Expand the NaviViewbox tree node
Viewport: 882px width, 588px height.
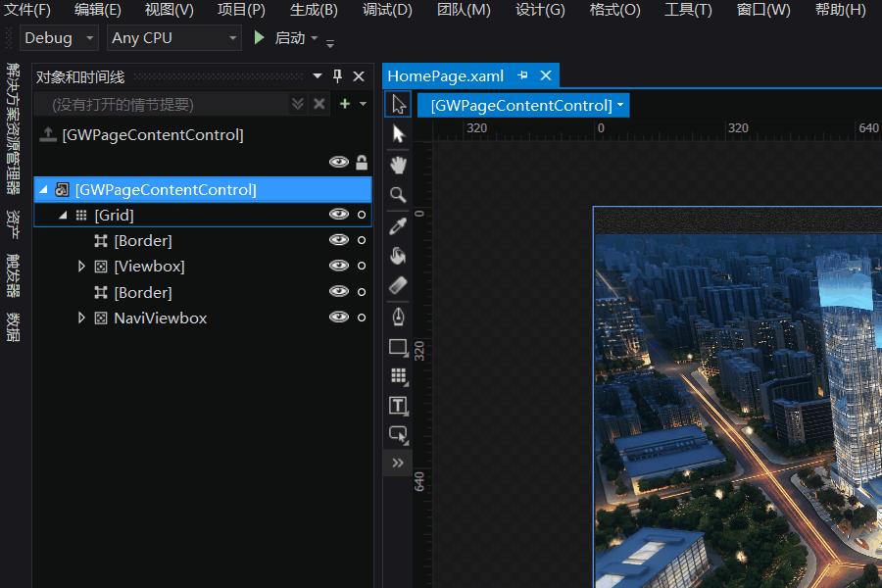pyautogui.click(x=81, y=318)
